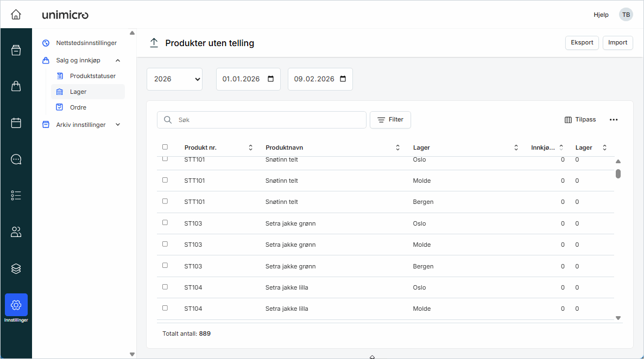Click the home icon in top-left corner
Image resolution: width=644 pixels, height=359 pixels.
(16, 15)
